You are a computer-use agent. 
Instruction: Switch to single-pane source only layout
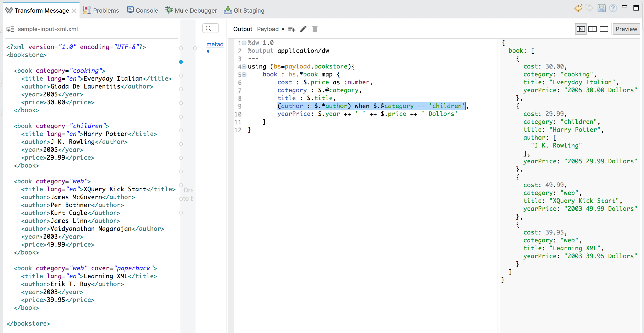click(604, 29)
